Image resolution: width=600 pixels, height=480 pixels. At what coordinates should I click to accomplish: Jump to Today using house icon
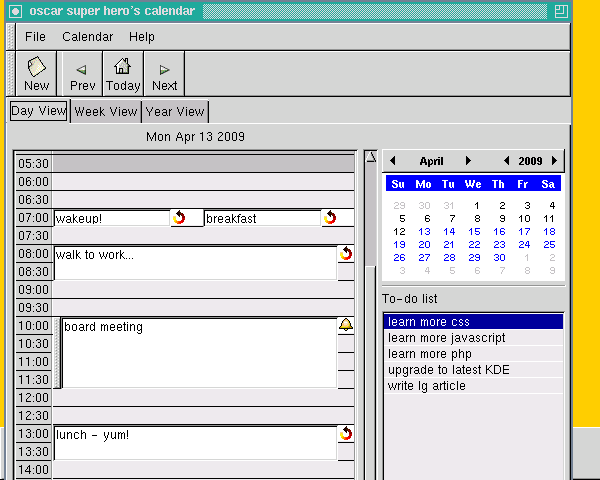[x=123, y=74]
